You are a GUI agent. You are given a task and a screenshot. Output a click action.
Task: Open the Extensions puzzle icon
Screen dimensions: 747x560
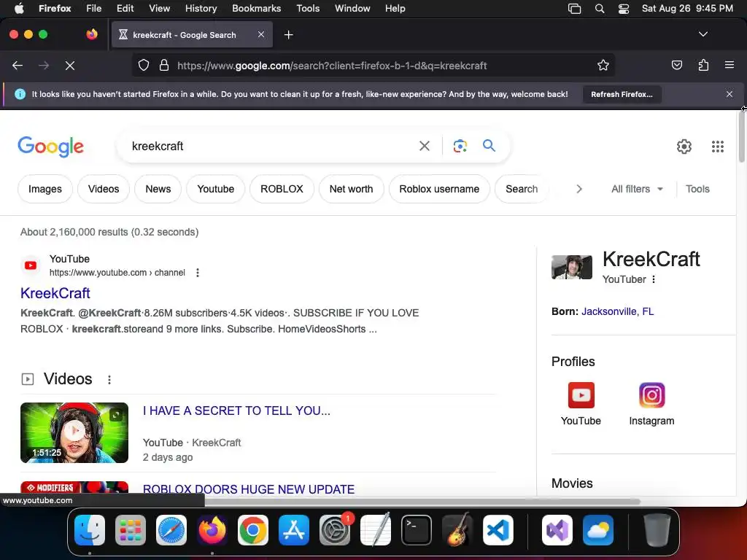[x=703, y=65]
